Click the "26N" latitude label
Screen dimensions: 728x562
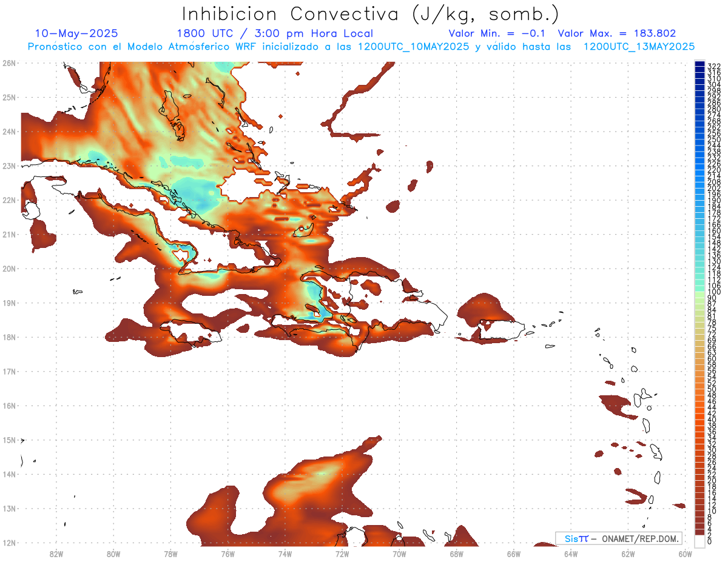(9, 63)
